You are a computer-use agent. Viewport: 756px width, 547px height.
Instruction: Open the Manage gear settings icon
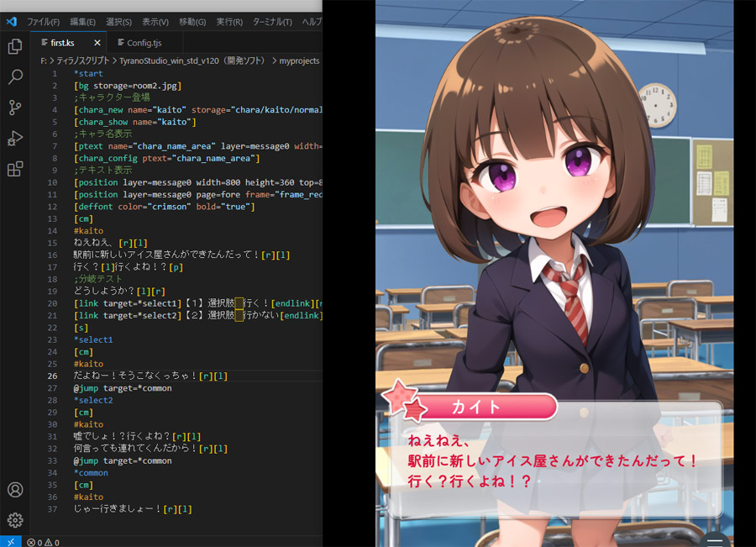point(15,520)
